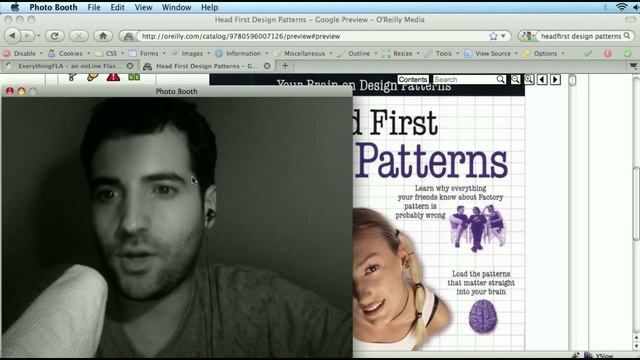Expand the Forms dropdown
This screenshot has height=360, width=640.
pos(147,53)
